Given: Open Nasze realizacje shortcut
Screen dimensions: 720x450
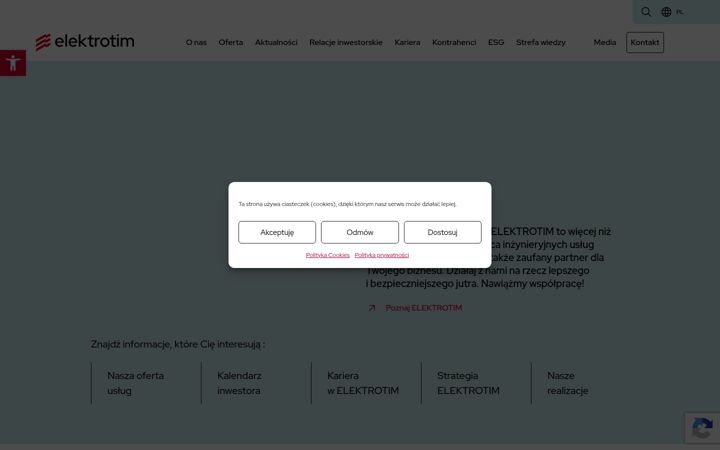Looking at the screenshot, I should pos(568,383).
